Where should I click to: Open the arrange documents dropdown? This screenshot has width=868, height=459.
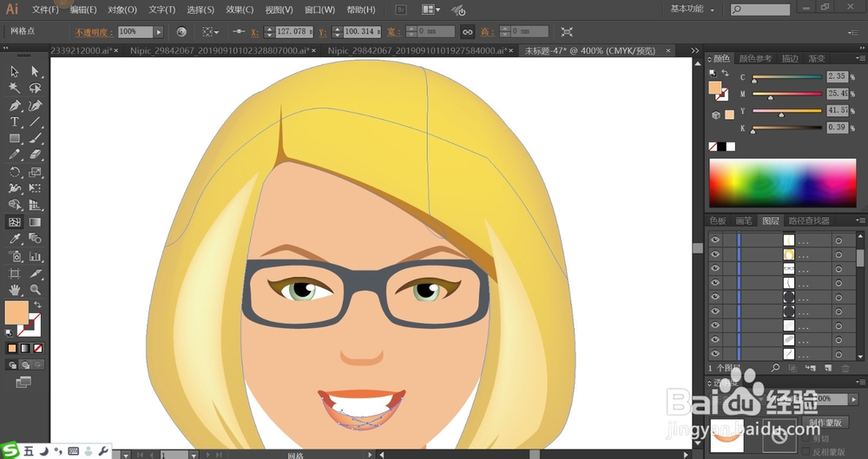pyautogui.click(x=431, y=10)
